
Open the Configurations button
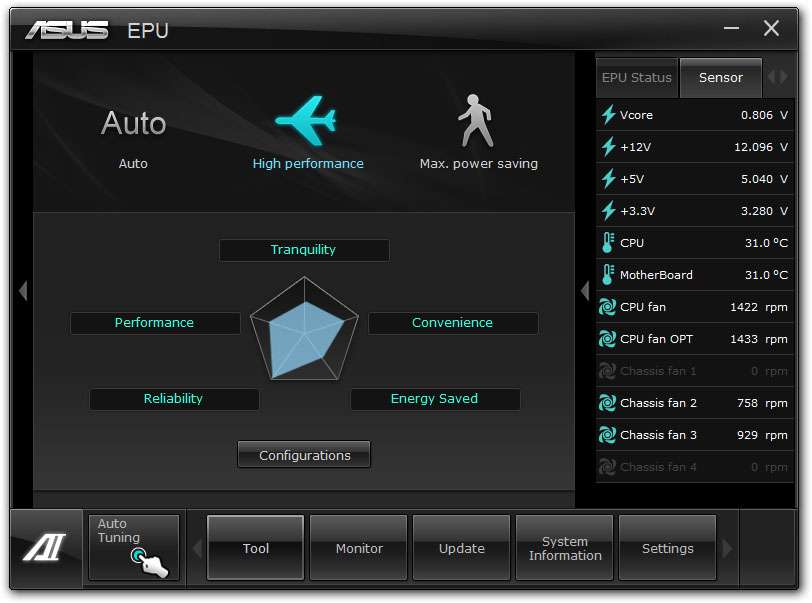tap(304, 455)
